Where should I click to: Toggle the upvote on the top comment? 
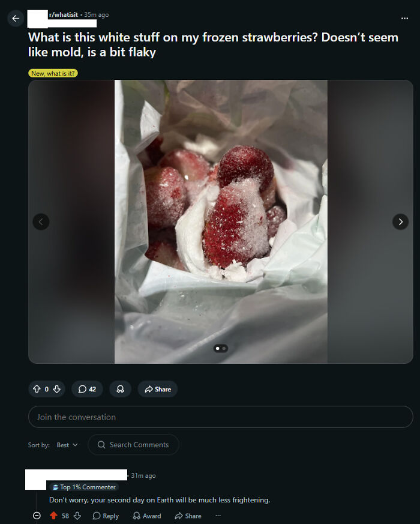(53, 516)
